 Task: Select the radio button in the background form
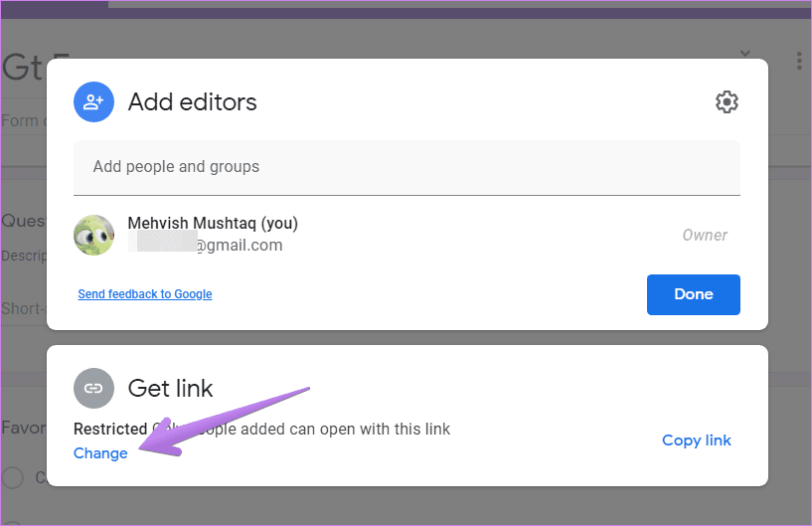pyautogui.click(x=13, y=477)
